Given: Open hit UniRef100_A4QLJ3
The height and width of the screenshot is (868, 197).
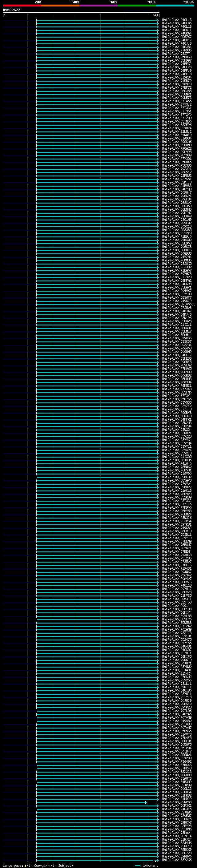Looking at the screenshot, I should pos(177,20).
